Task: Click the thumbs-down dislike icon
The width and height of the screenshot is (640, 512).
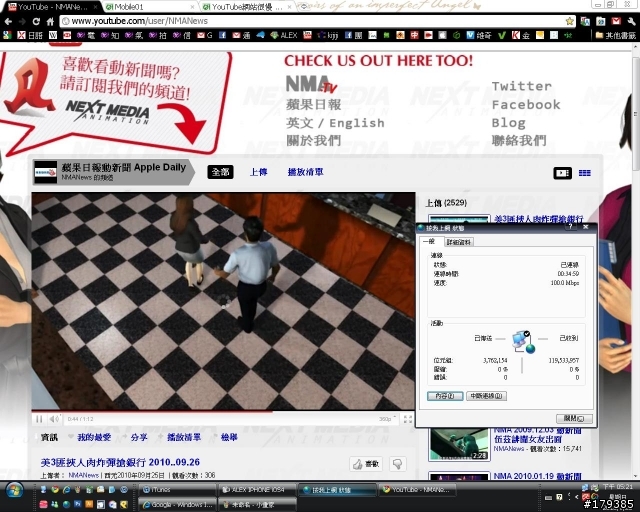Action: tap(397, 464)
